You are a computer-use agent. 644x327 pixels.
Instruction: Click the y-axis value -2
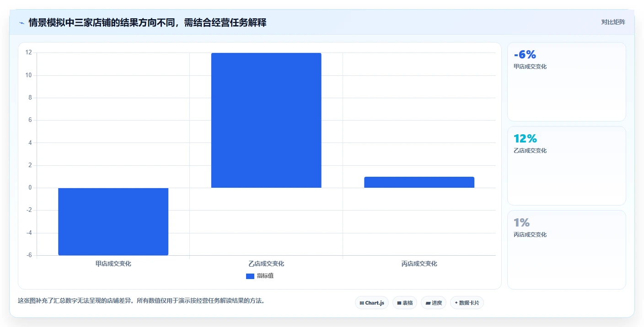coord(29,210)
